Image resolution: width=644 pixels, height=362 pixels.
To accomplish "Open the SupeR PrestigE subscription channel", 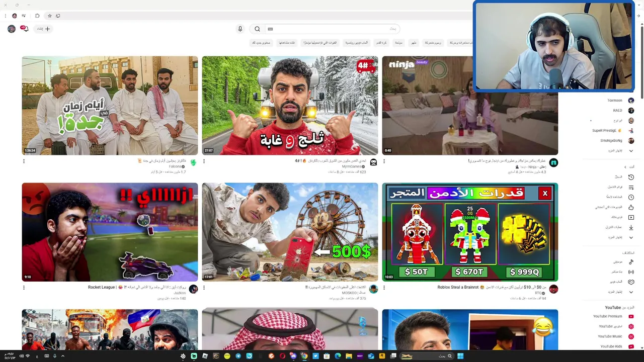I will point(613,131).
